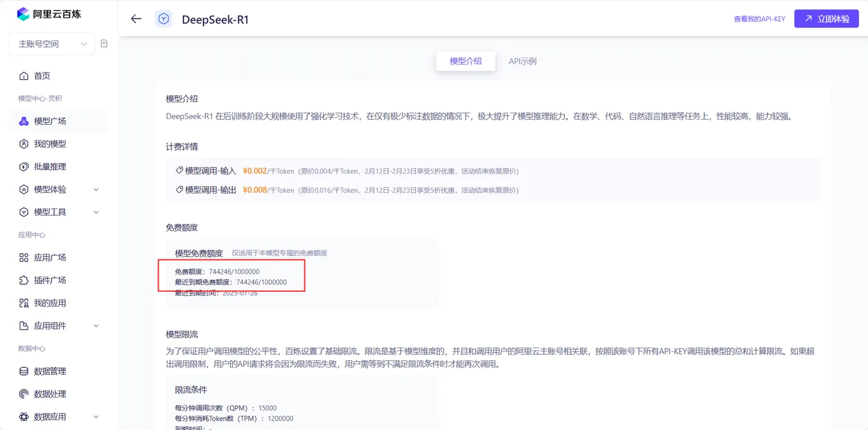Click the 数据处理 sidebar icon
The image size is (868, 430).
24,394
